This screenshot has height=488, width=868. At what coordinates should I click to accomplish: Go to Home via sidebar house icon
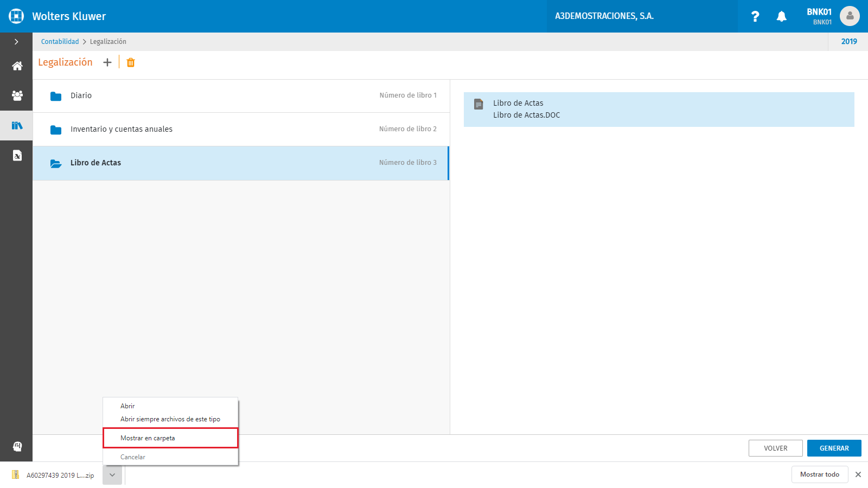pyautogui.click(x=17, y=66)
